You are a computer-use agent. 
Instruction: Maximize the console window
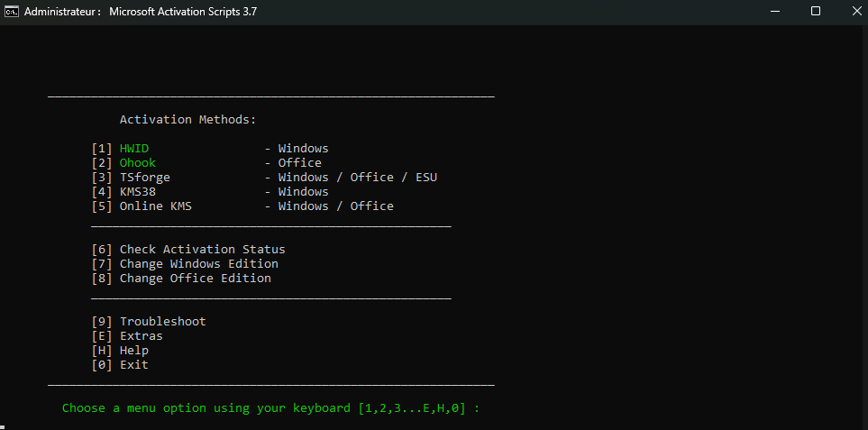point(816,12)
